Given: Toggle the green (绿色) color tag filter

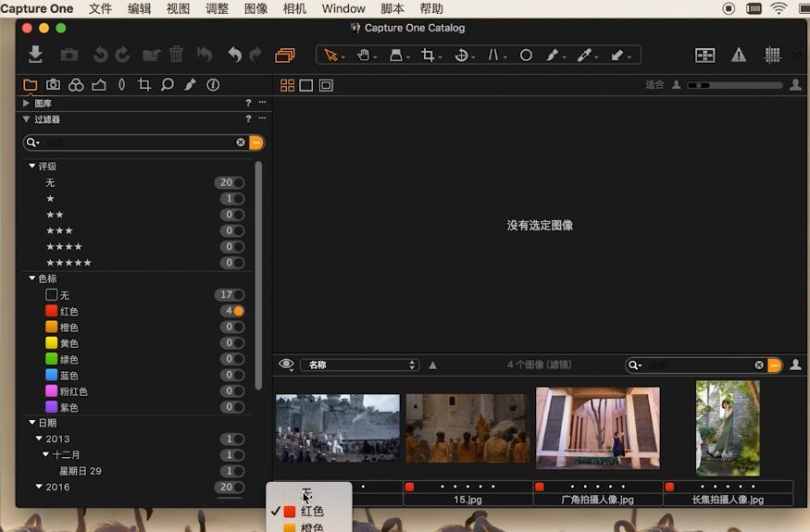Looking at the screenshot, I should (238, 359).
